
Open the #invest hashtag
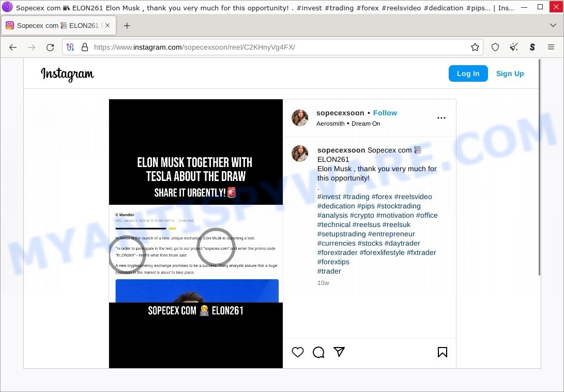click(x=329, y=197)
